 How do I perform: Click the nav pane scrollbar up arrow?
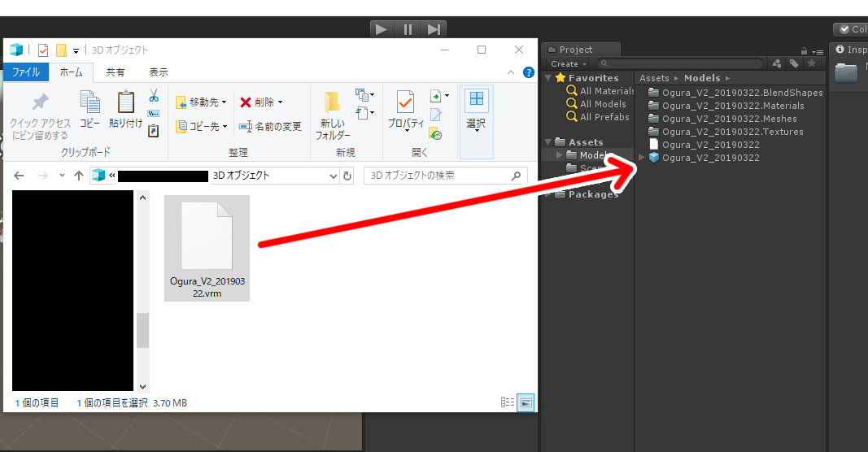click(143, 198)
